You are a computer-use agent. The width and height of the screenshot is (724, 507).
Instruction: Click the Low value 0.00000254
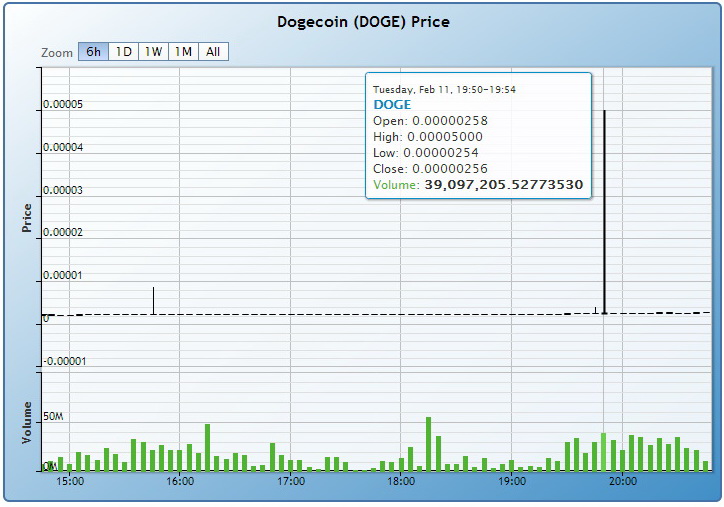[x=441, y=153]
